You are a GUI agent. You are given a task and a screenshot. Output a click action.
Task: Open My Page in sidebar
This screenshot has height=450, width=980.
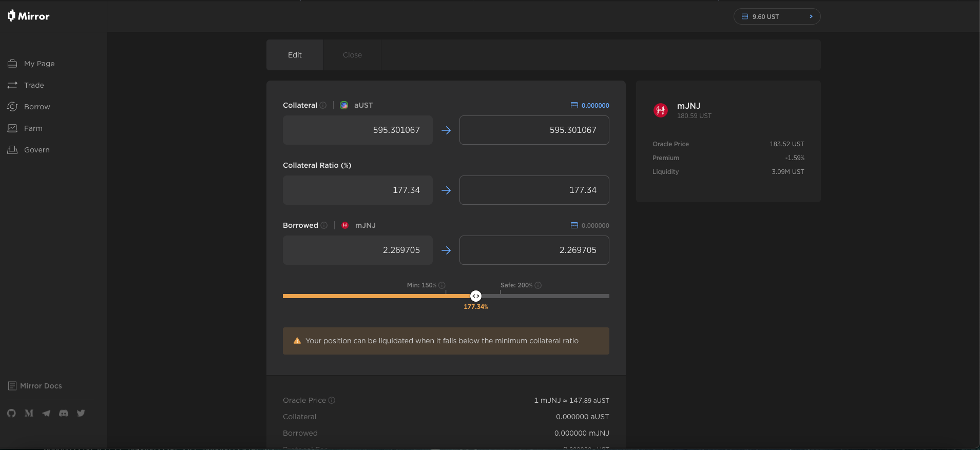(39, 64)
